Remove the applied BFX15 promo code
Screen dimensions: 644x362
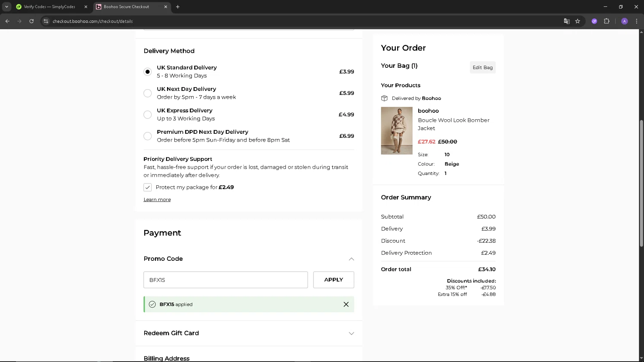coord(346,305)
